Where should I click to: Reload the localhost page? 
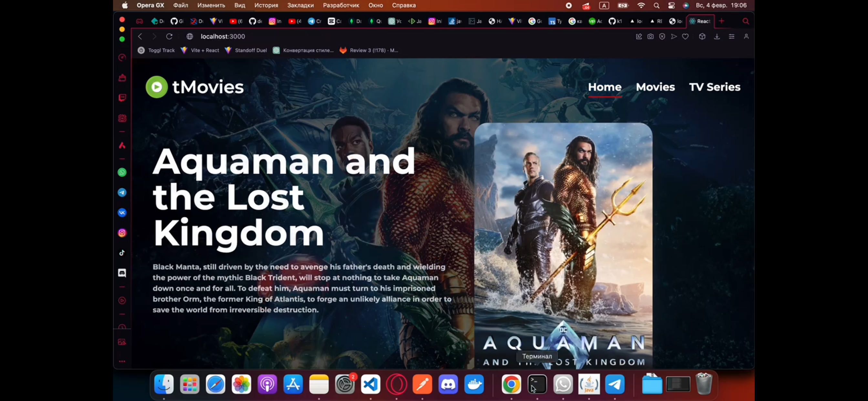[169, 36]
